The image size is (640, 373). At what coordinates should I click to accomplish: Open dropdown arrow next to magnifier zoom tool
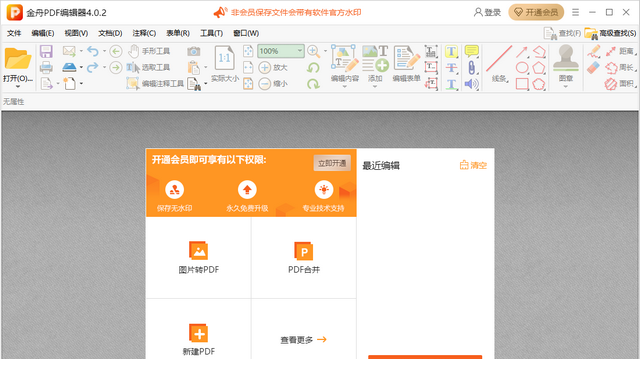tap(325, 51)
